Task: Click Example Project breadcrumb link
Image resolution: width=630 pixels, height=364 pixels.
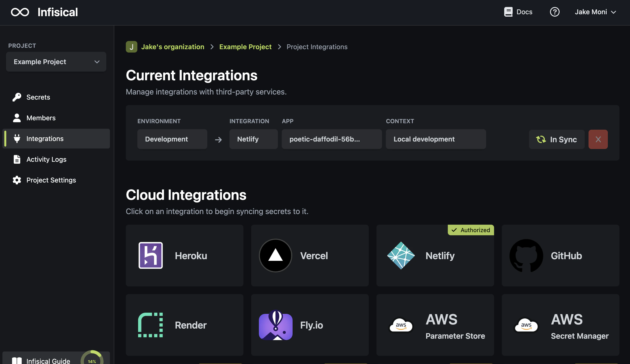Action: (x=245, y=47)
